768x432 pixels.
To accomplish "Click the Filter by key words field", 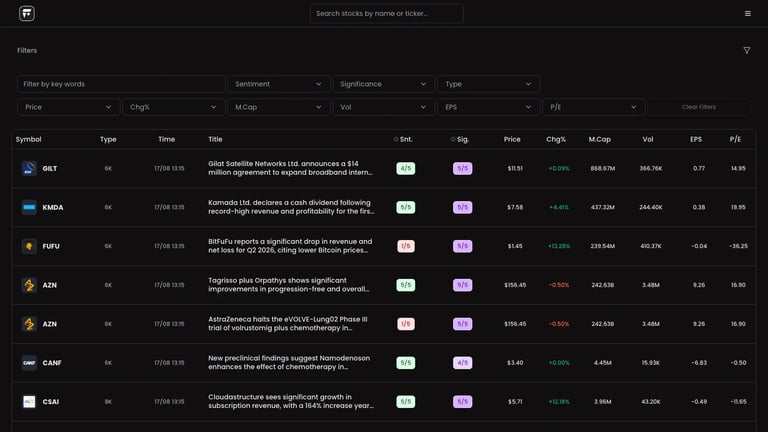I will (121, 84).
